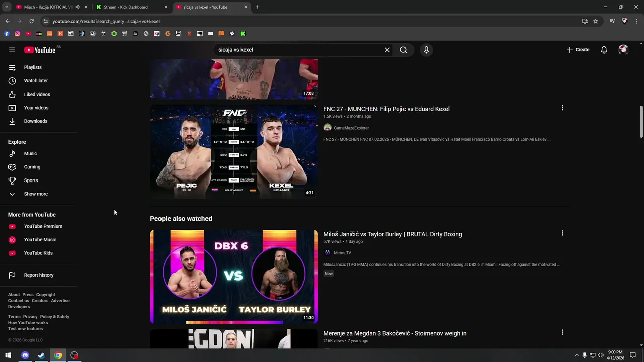This screenshot has width=644, height=362.
Task: Open YouTube notifications bell
Action: (x=604, y=50)
